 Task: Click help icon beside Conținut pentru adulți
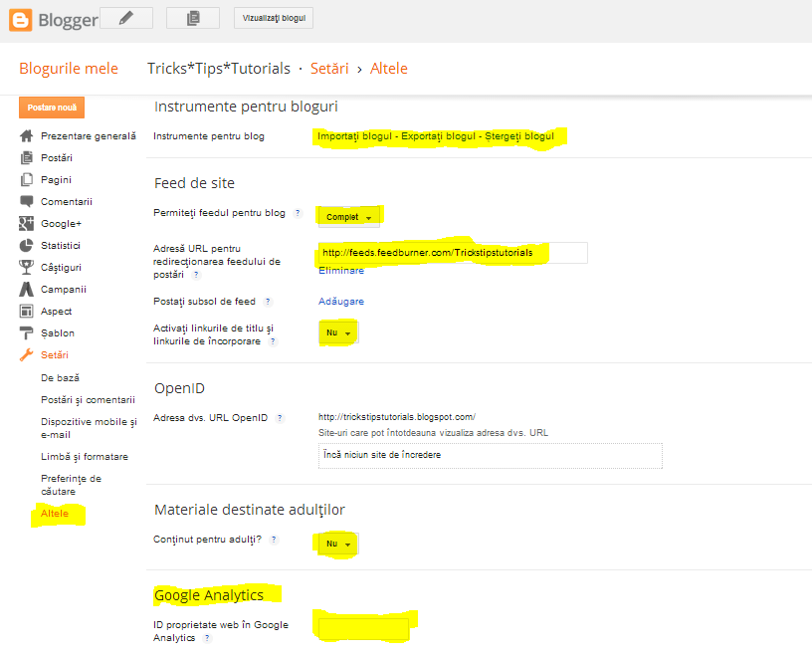coord(274,540)
